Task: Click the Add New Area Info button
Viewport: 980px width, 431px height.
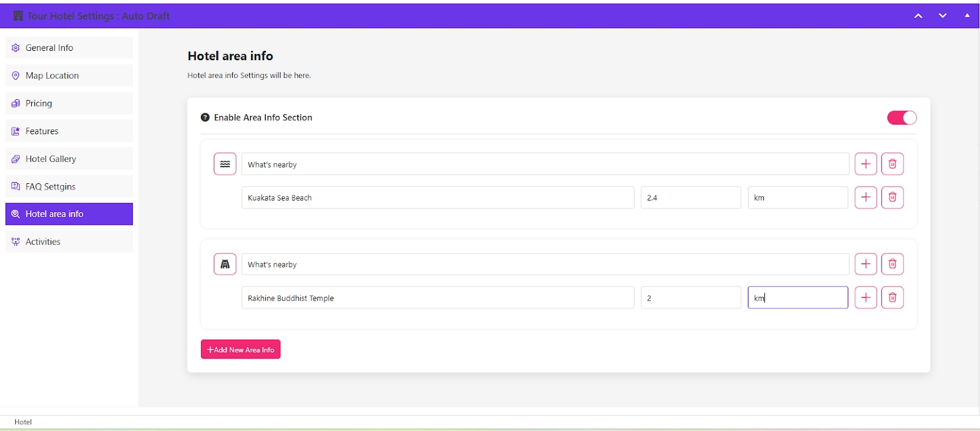Action: (241, 349)
